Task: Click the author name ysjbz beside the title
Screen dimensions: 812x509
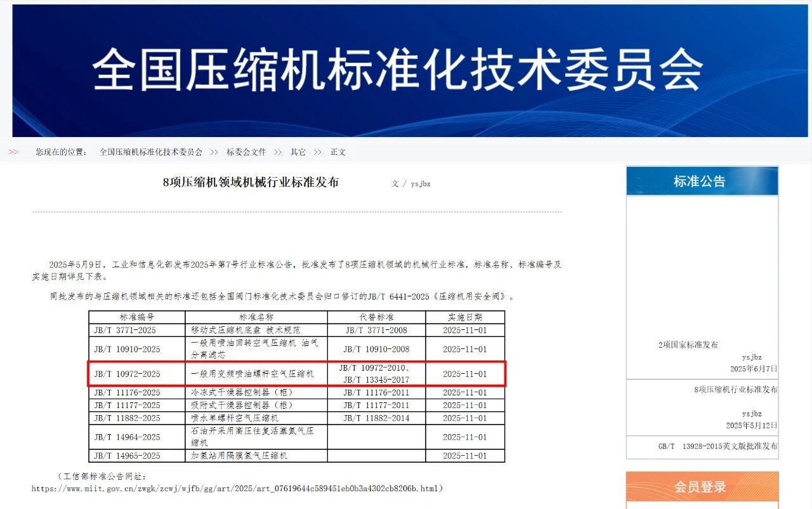Action: click(421, 184)
